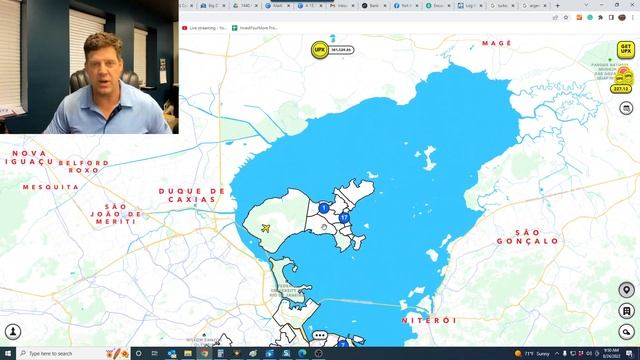Viewport: 640px width, 360px height.
Task: Click the yellow airplane airport marker
Action: 266,228
